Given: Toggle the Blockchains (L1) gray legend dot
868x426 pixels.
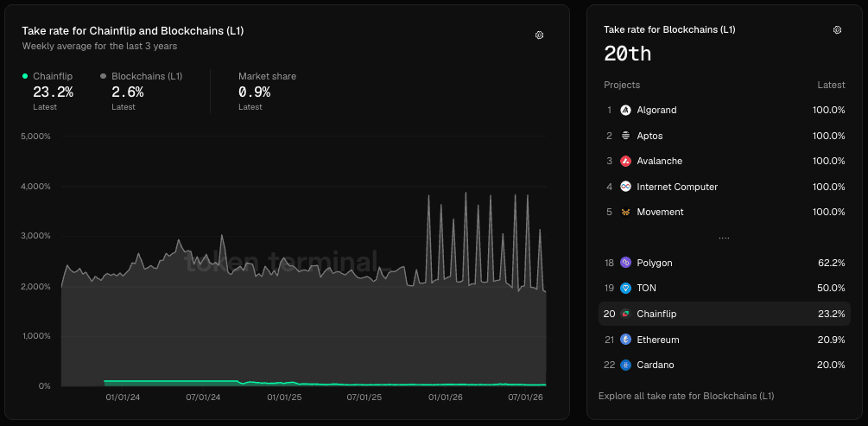Looking at the screenshot, I should coord(104,76).
